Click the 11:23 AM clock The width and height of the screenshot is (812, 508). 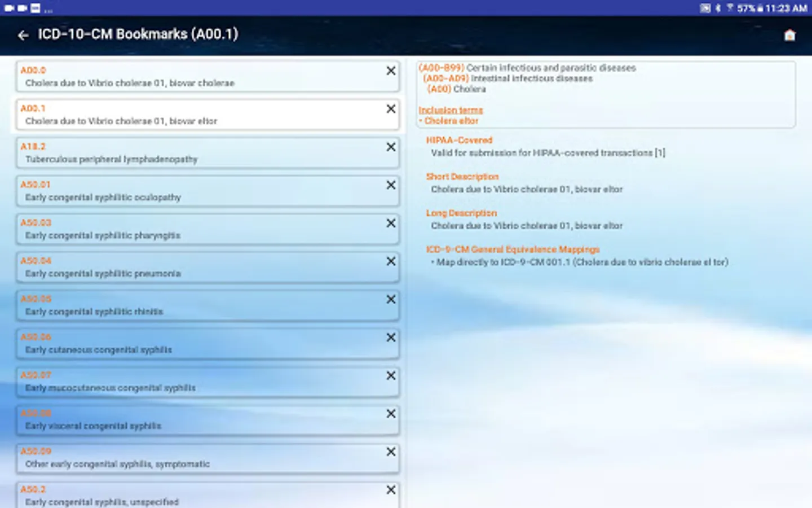[x=786, y=8]
